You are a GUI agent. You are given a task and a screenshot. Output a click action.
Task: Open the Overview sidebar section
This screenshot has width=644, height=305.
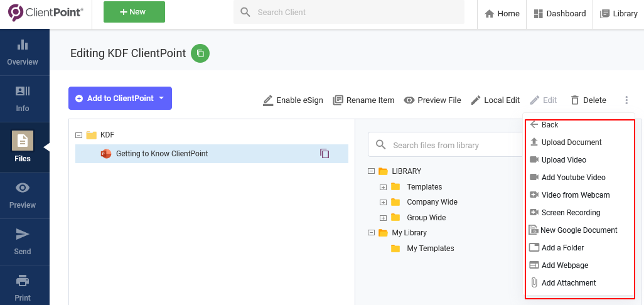[x=23, y=53]
